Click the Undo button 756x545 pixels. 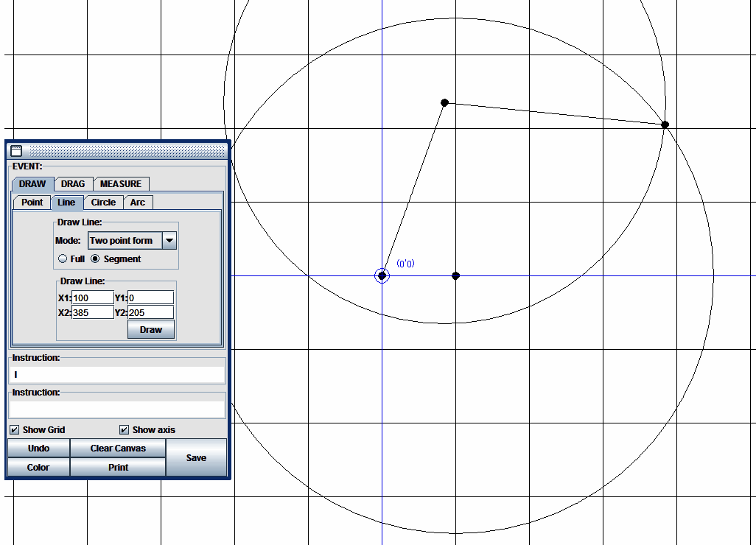tap(38, 448)
